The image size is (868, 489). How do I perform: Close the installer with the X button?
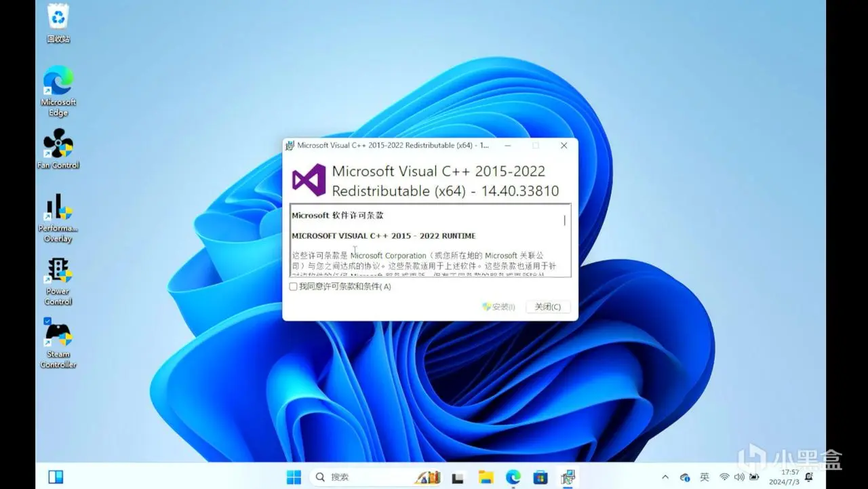[564, 145]
